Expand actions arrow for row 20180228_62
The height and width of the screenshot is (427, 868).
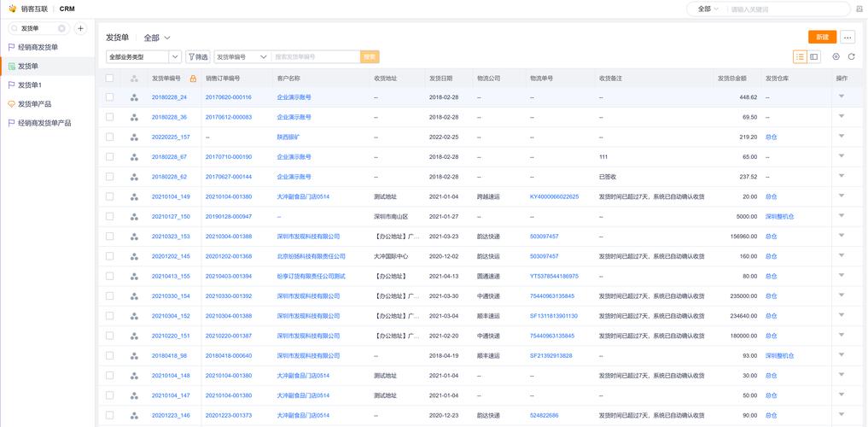[842, 176]
